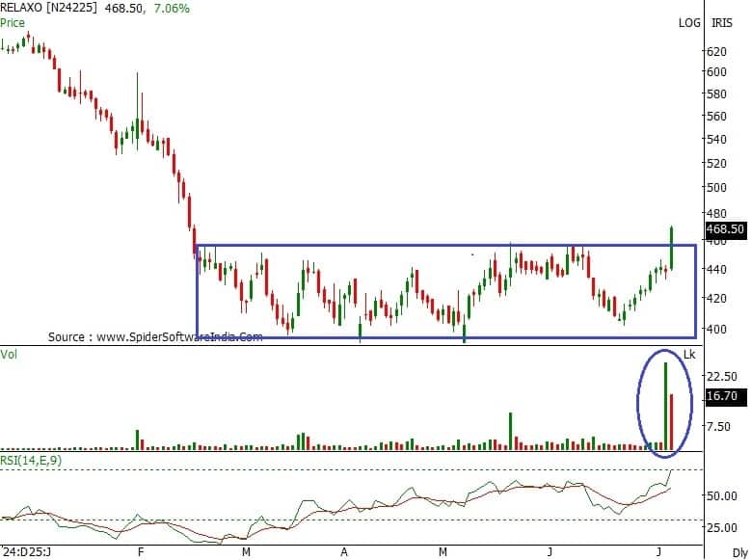Select the red volume bar inside blue ellipse
Viewport: 751px width, 560px height.
(x=672, y=422)
